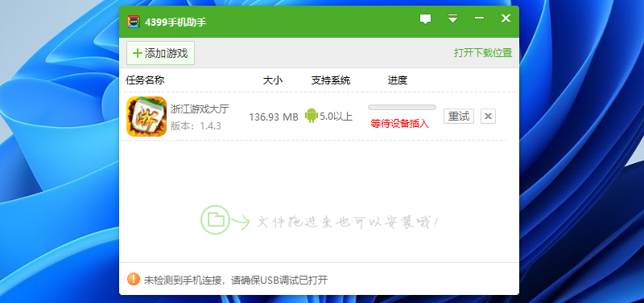Click the 重试 retry button
Screen dimensions: 644x303
[x=459, y=117]
